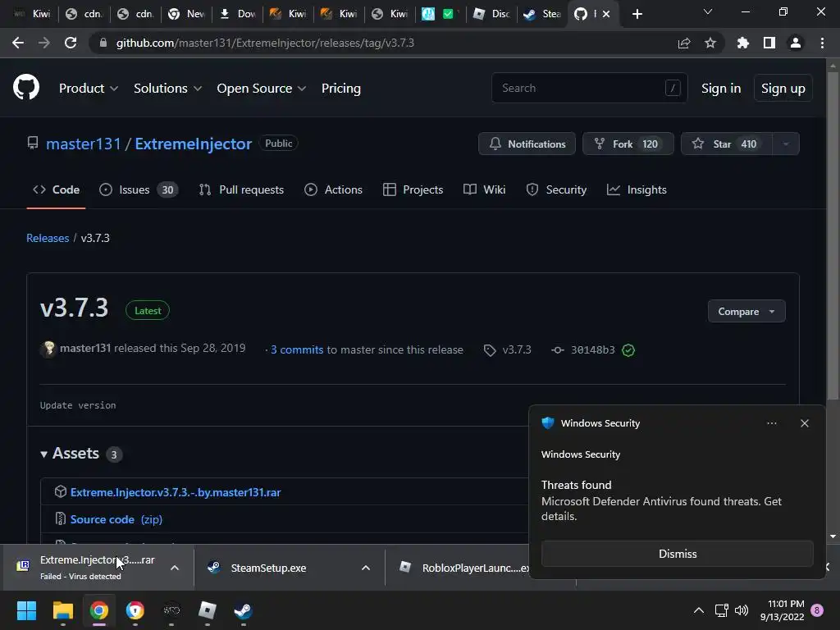
Task: Open Chrome extensions puzzle icon
Action: (743, 43)
